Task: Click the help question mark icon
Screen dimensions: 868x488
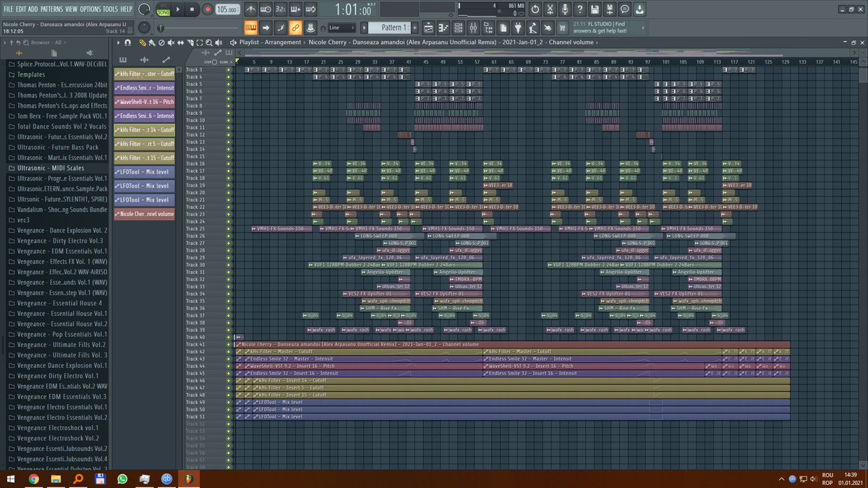Action: (579, 9)
